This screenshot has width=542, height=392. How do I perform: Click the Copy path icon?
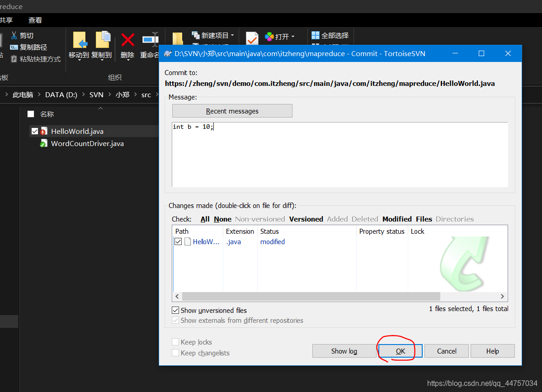click(14, 47)
